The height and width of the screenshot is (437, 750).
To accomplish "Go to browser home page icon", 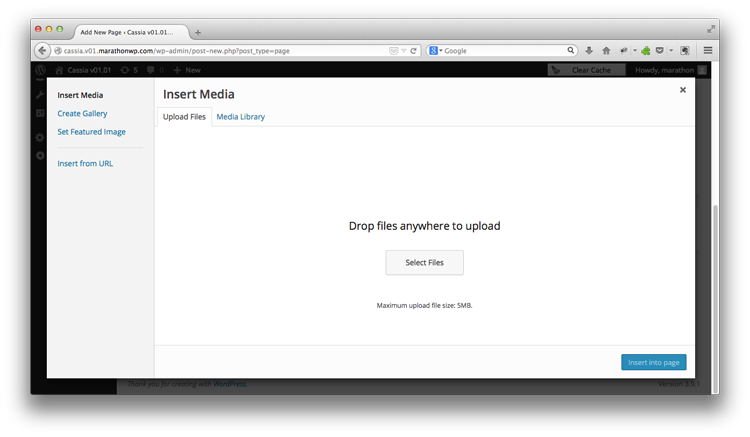I will [x=606, y=50].
